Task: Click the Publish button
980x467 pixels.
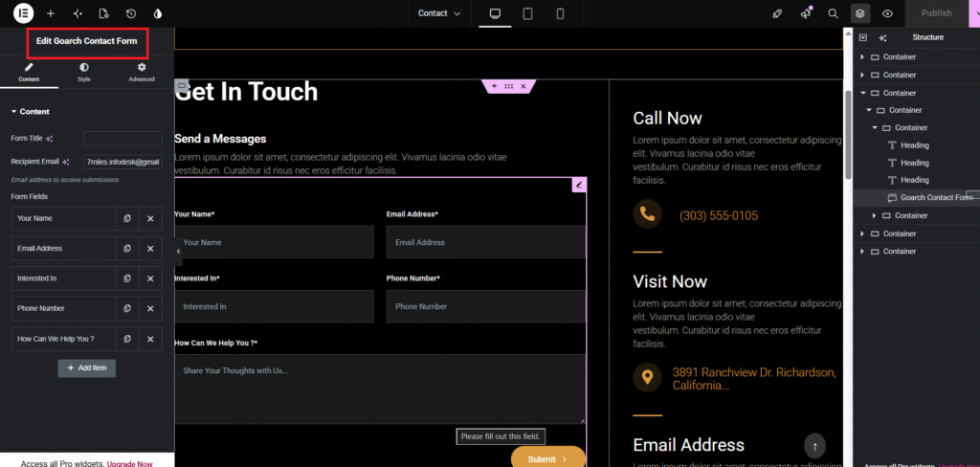Action: point(936,13)
